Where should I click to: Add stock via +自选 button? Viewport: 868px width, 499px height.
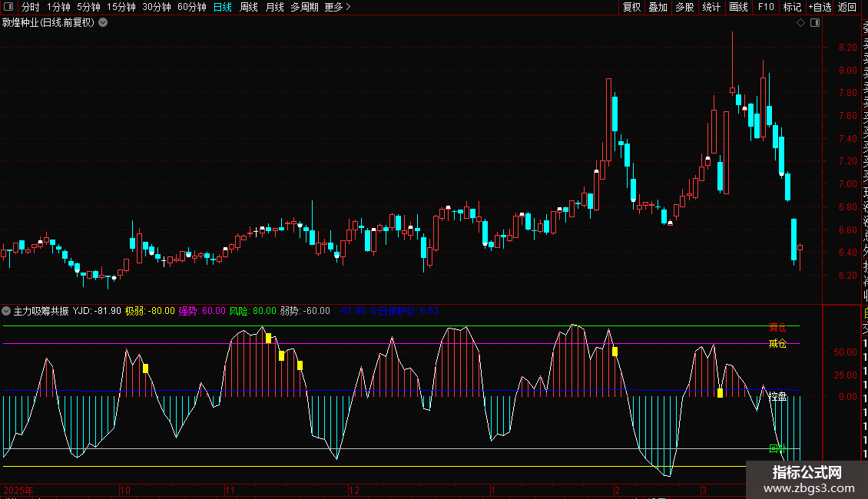pyautogui.click(x=820, y=7)
